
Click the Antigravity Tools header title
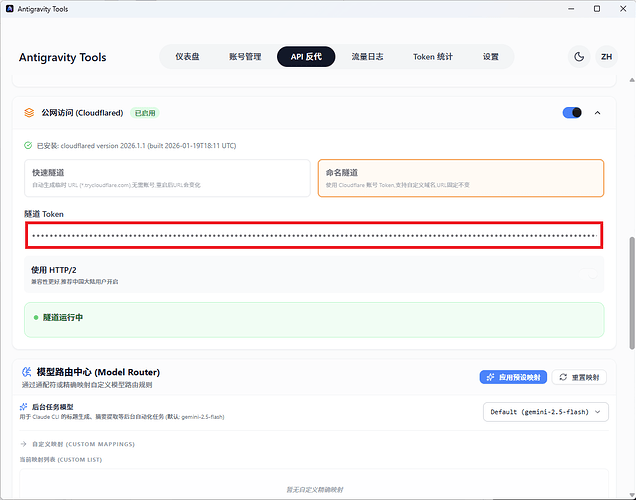pos(62,57)
